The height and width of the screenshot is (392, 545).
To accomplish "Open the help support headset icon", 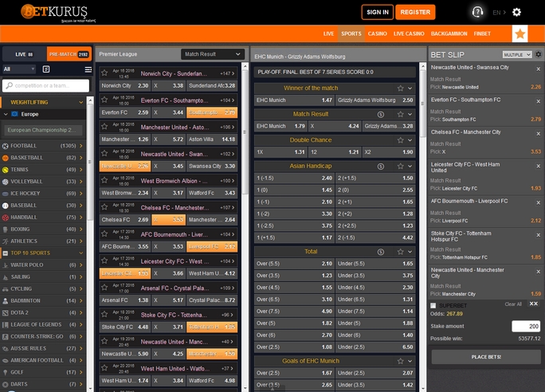I will coord(477,12).
